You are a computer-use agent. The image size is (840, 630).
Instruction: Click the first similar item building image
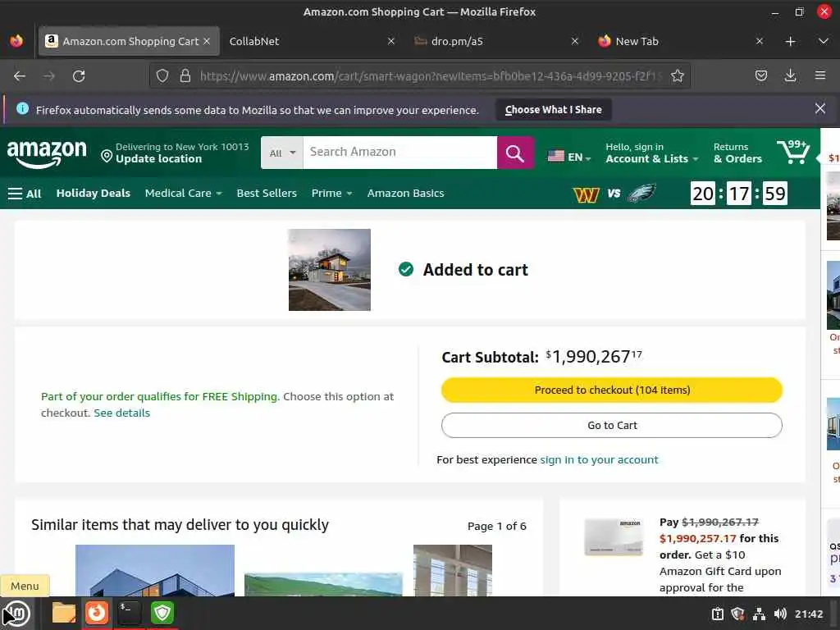pos(155,571)
